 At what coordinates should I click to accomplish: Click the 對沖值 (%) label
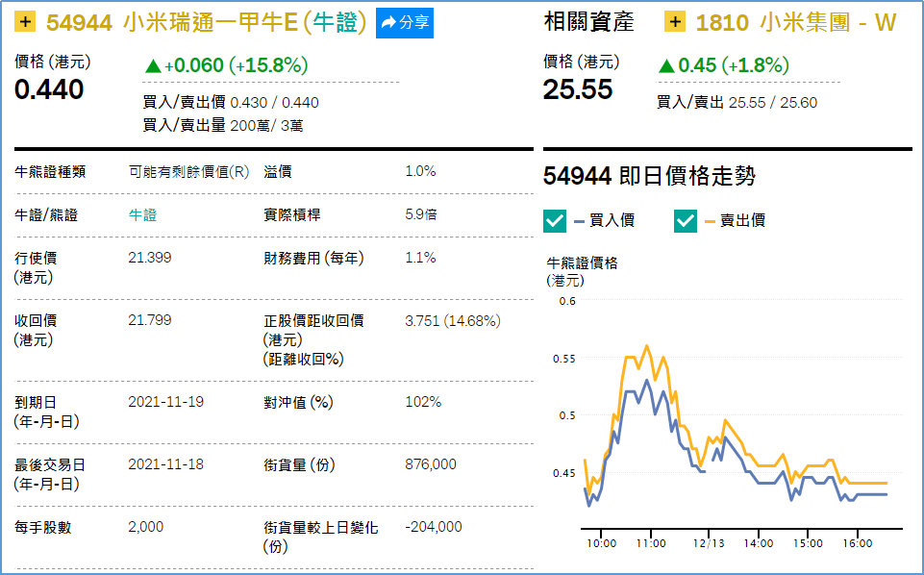[298, 402]
